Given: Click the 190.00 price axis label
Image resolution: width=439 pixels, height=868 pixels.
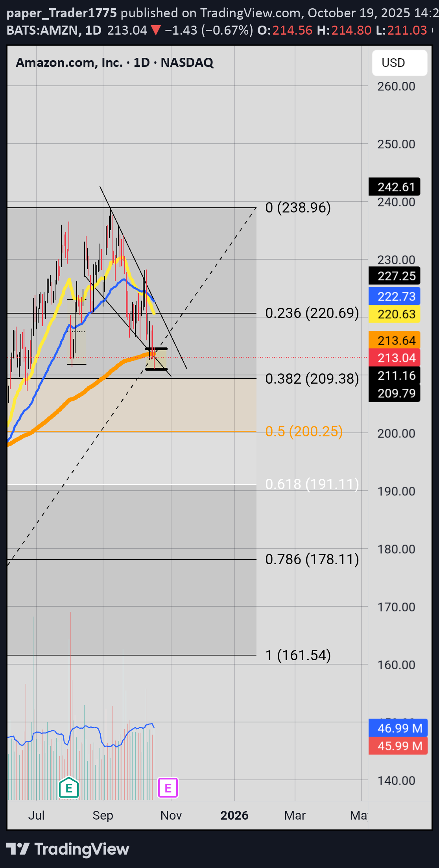Looking at the screenshot, I should [x=396, y=491].
